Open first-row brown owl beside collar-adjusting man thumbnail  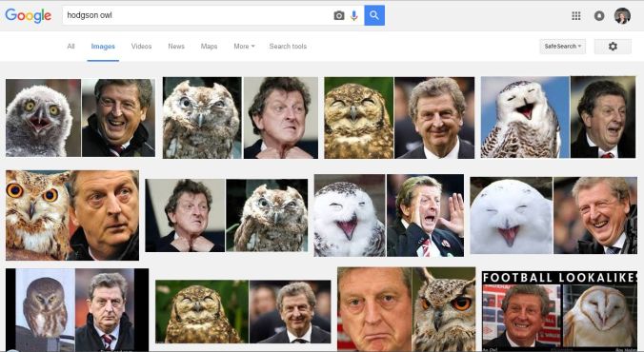240,118
